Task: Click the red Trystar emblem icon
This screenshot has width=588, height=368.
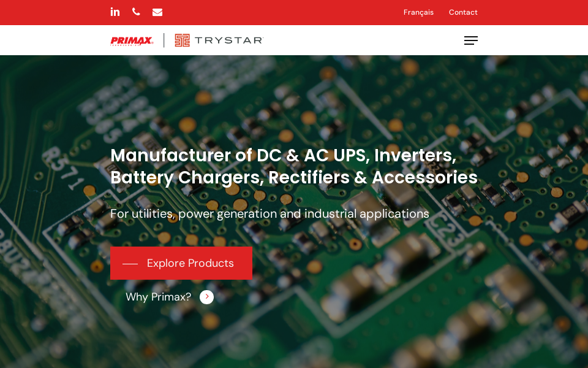Action: tap(183, 40)
